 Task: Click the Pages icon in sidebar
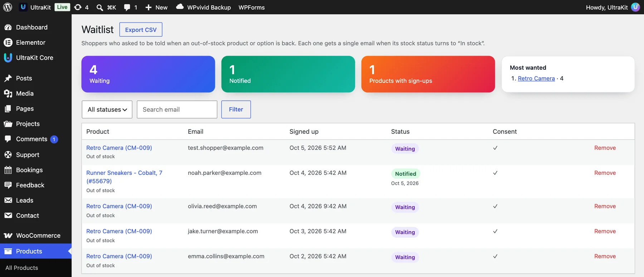pos(8,109)
